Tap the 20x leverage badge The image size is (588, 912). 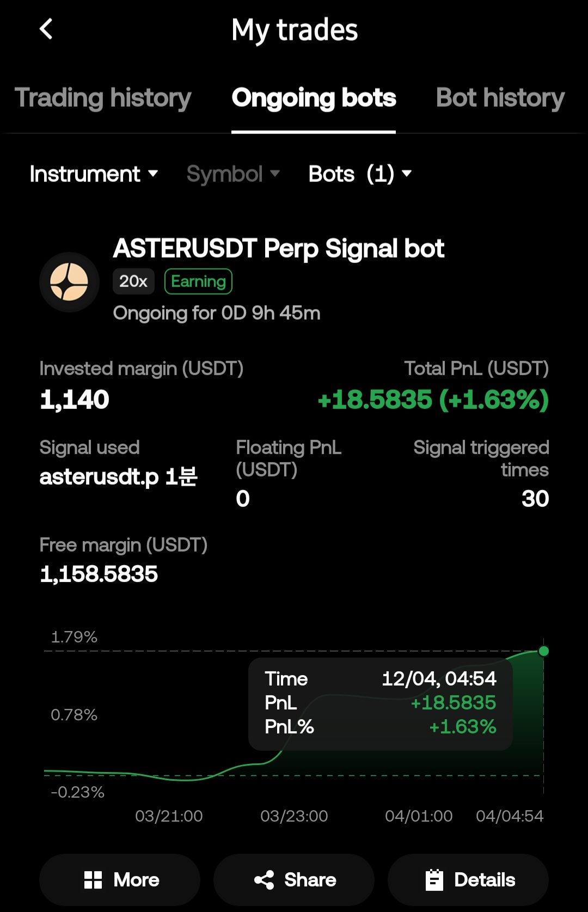coord(133,281)
